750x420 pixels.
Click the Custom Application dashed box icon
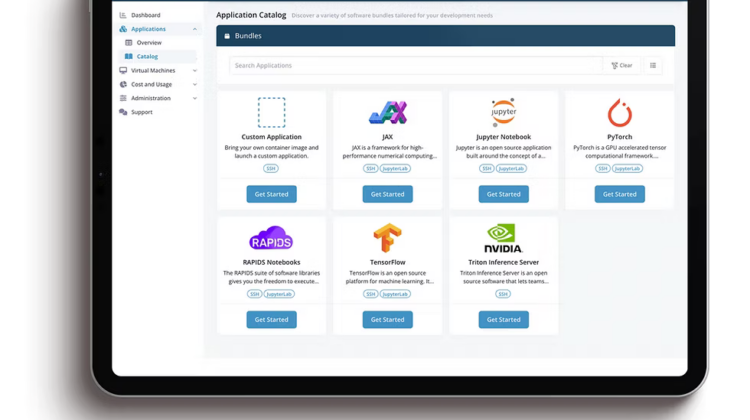pyautogui.click(x=271, y=112)
